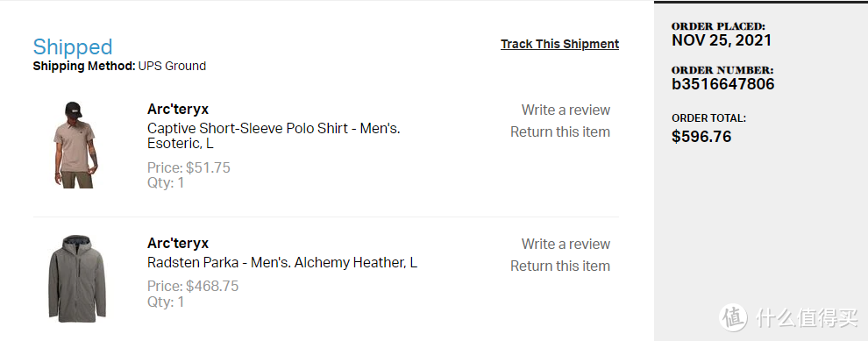Click the order total $596.76
The image size is (868, 341).
(x=701, y=136)
